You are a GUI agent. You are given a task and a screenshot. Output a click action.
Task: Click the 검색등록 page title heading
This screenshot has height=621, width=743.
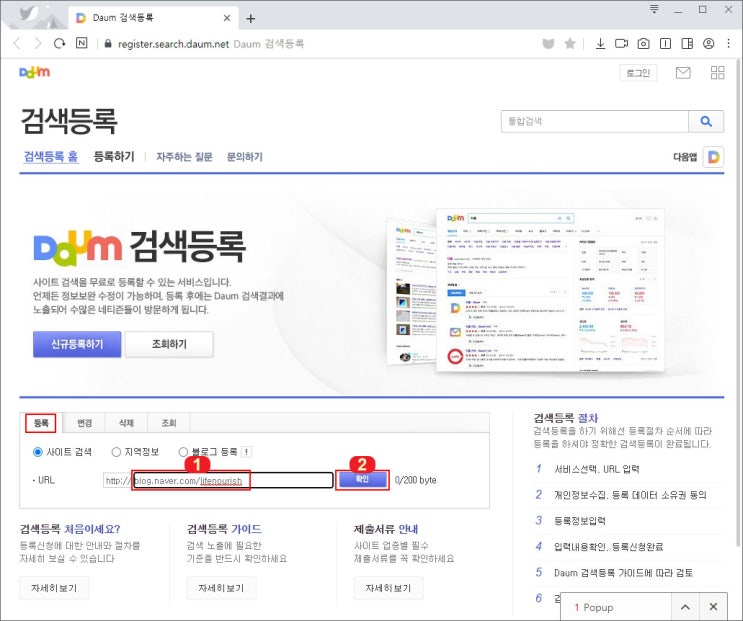69,121
